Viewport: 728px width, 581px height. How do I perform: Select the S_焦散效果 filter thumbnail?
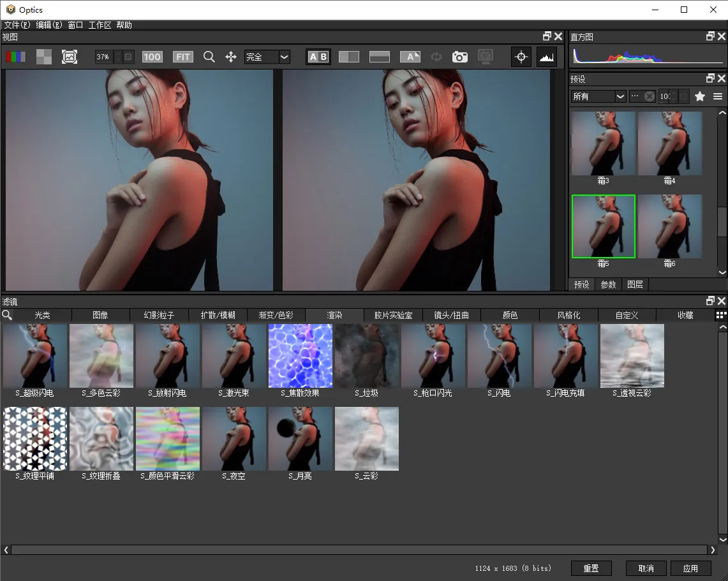coord(301,356)
